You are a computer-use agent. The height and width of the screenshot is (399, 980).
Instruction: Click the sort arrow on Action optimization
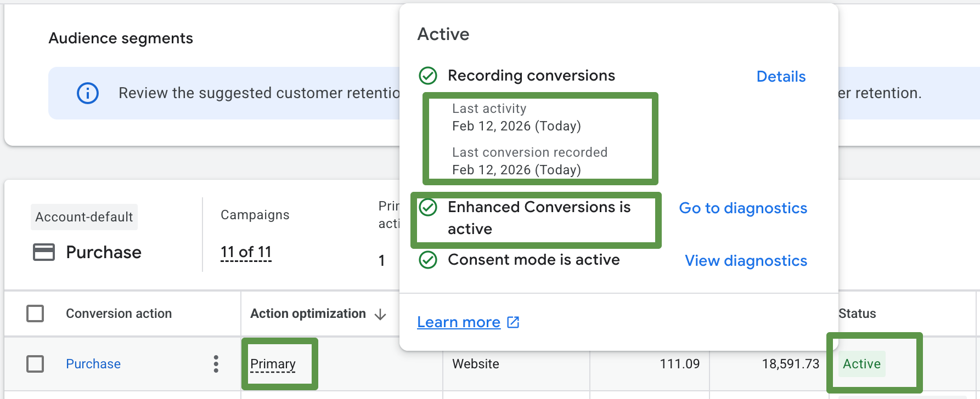click(380, 314)
